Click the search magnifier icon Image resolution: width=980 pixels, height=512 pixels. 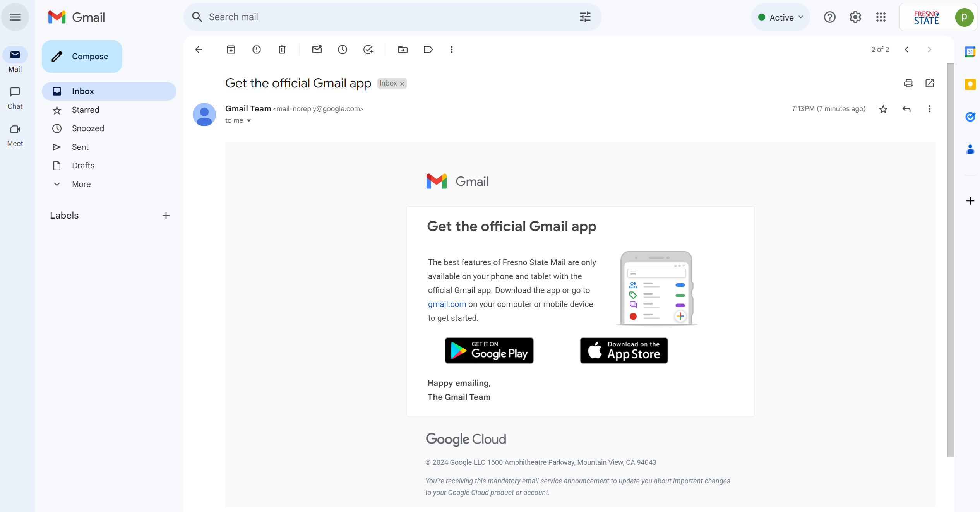[197, 17]
